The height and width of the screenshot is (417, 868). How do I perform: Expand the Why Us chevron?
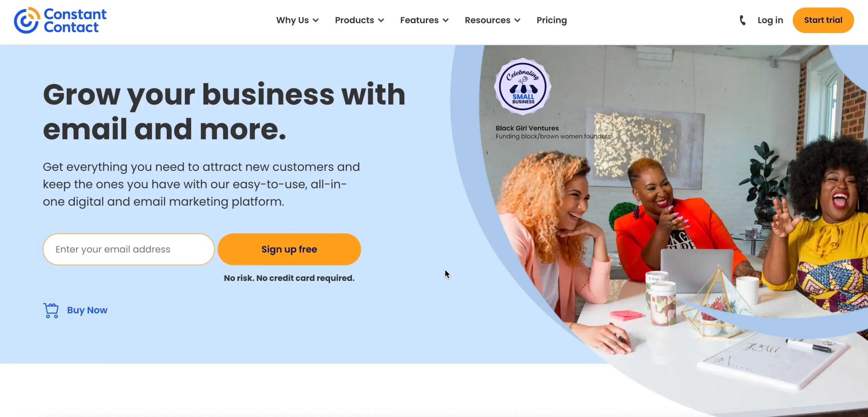(316, 20)
